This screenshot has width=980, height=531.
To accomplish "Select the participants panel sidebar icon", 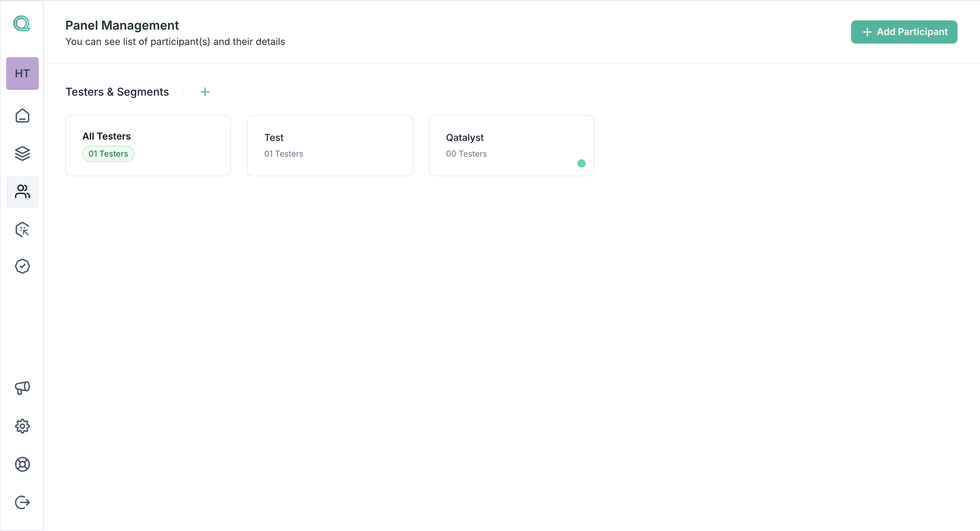I will pos(22,191).
